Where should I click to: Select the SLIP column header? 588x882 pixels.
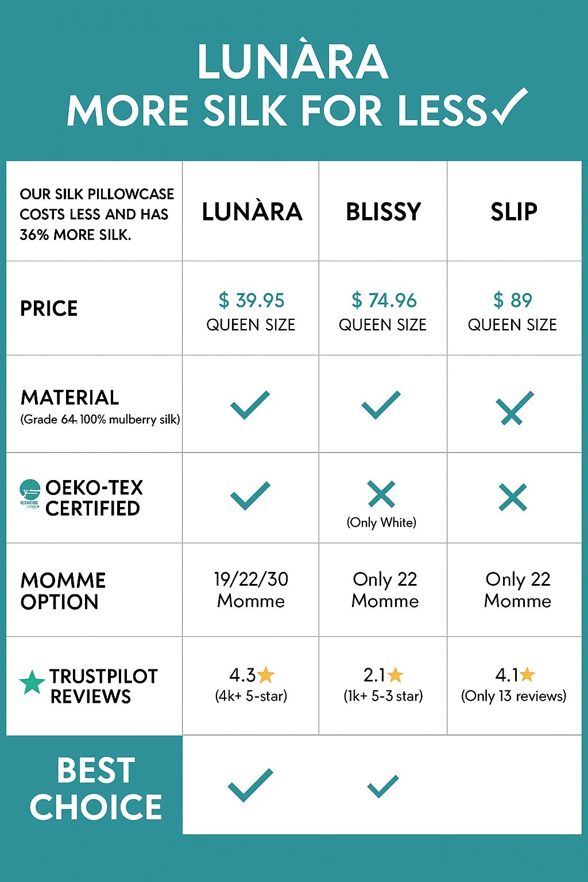point(514,212)
